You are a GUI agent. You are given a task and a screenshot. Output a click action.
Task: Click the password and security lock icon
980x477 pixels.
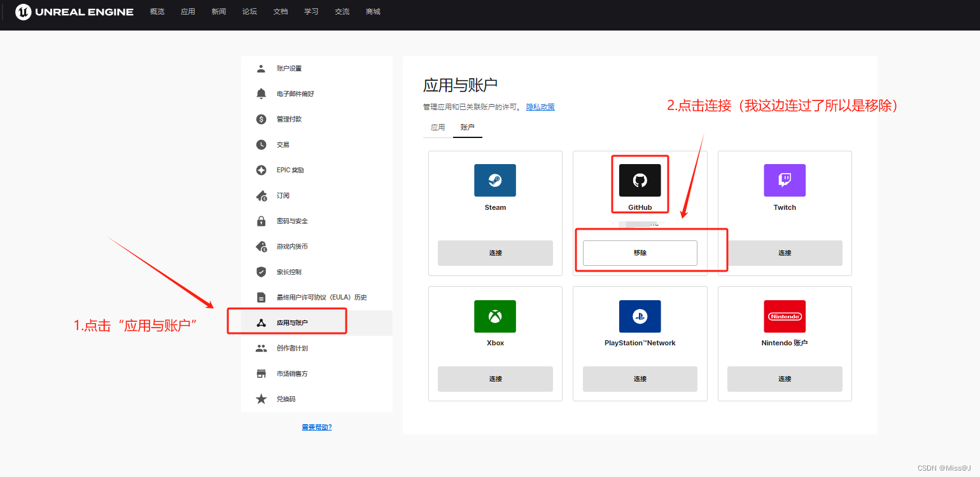coord(261,221)
